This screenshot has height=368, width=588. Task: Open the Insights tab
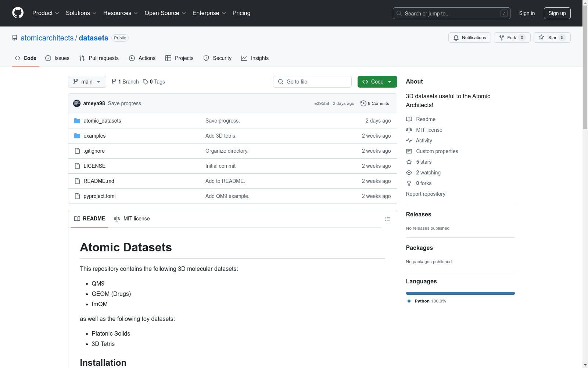pyautogui.click(x=255, y=58)
